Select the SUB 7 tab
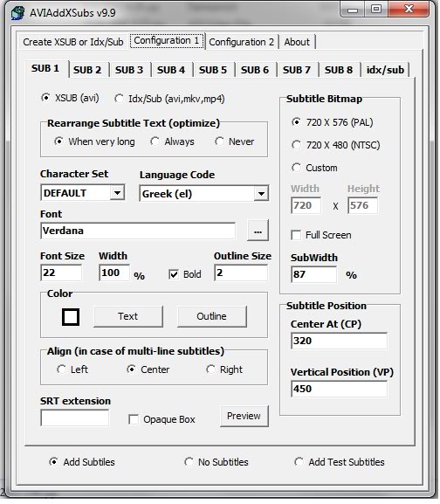 pos(297,70)
